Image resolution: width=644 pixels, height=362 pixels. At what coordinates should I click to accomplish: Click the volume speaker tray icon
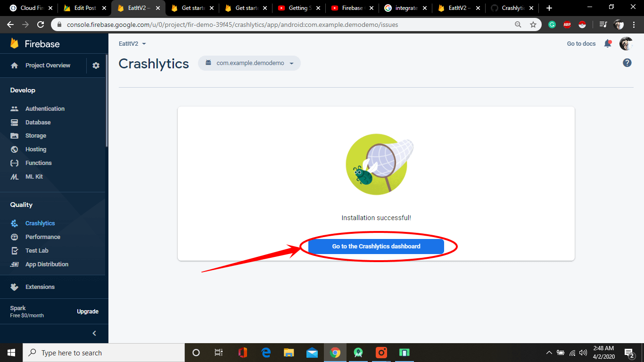coord(583,353)
